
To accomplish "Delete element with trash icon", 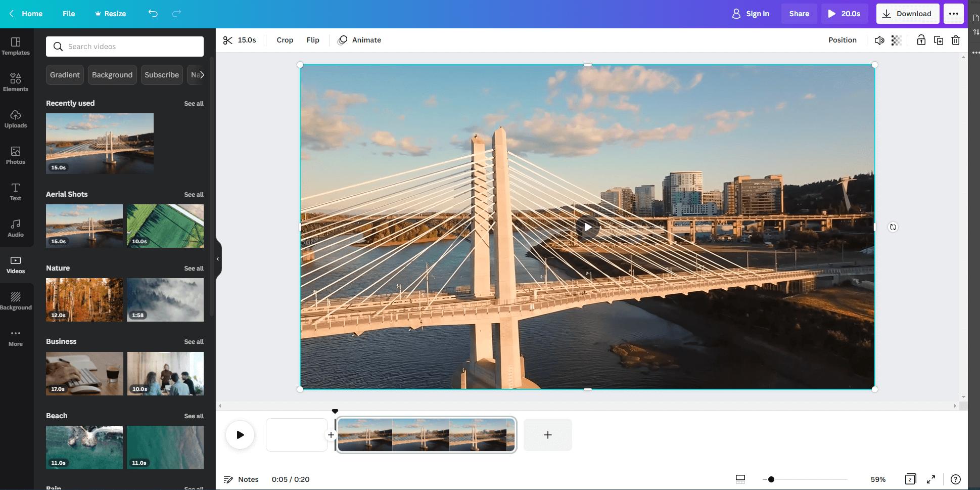I will click(956, 40).
